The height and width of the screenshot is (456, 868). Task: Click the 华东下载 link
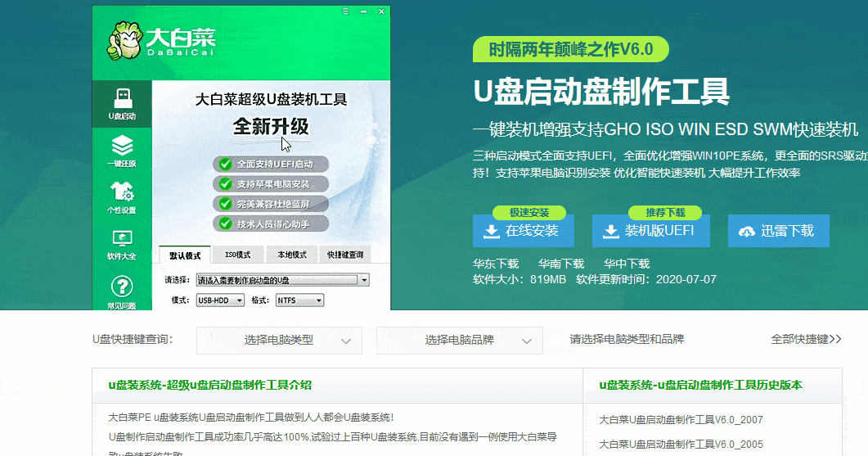pos(496,264)
